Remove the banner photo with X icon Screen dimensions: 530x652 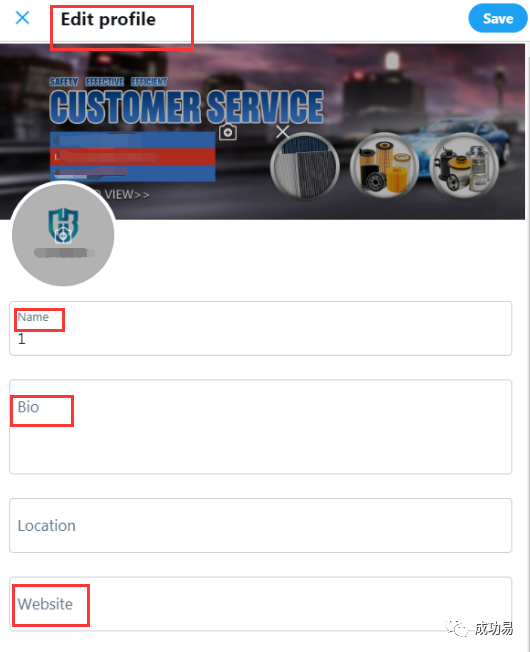(283, 132)
